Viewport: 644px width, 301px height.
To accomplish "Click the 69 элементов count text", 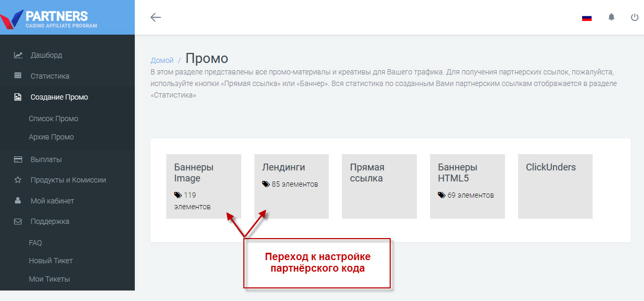I will pyautogui.click(x=470, y=195).
